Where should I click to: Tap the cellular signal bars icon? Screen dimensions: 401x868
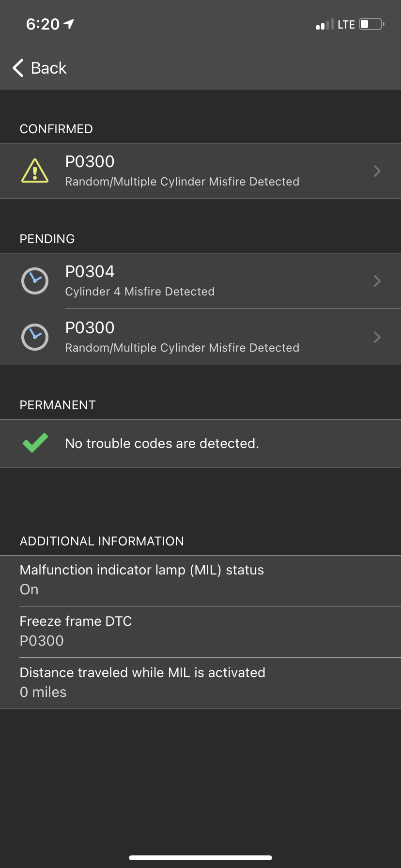325,25
